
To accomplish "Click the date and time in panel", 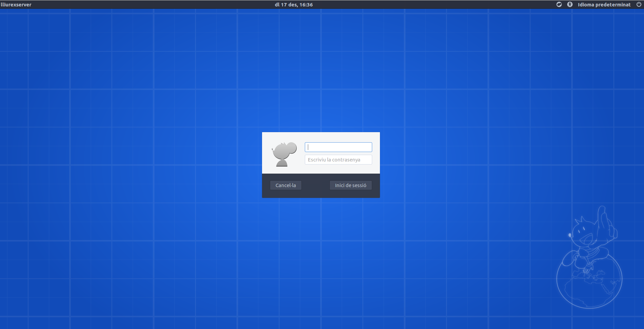I will 294,5.
